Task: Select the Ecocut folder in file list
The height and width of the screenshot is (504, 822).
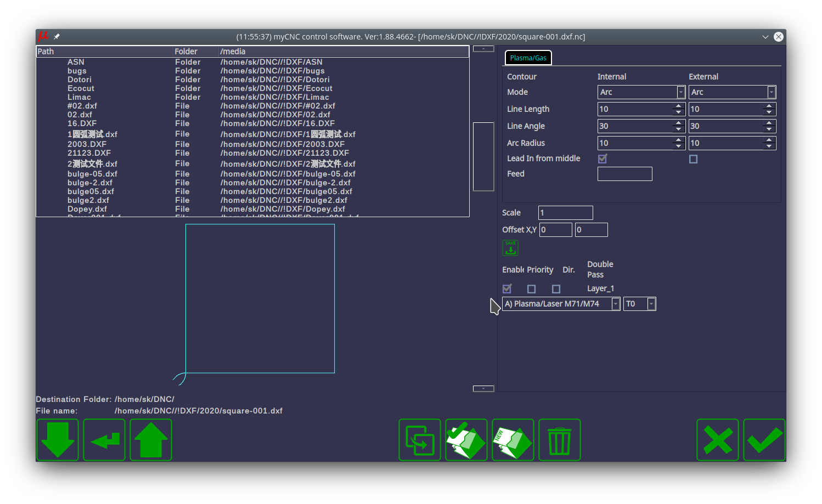Action: pos(81,88)
